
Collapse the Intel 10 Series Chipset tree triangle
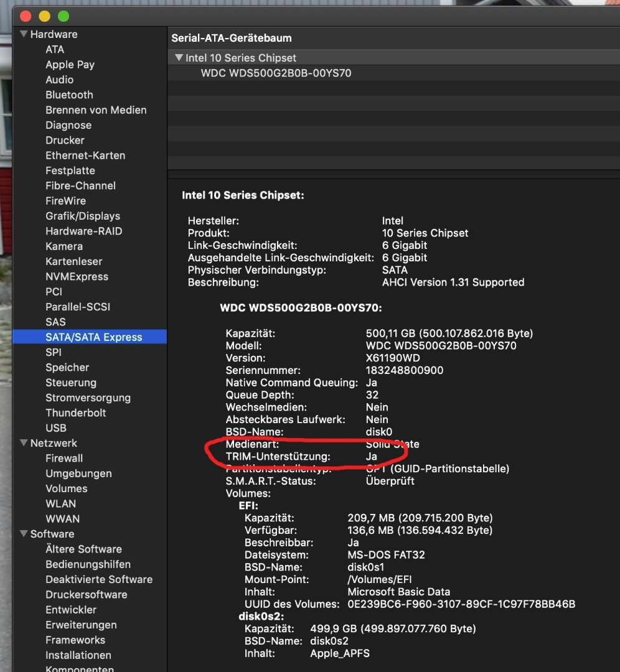point(179,57)
